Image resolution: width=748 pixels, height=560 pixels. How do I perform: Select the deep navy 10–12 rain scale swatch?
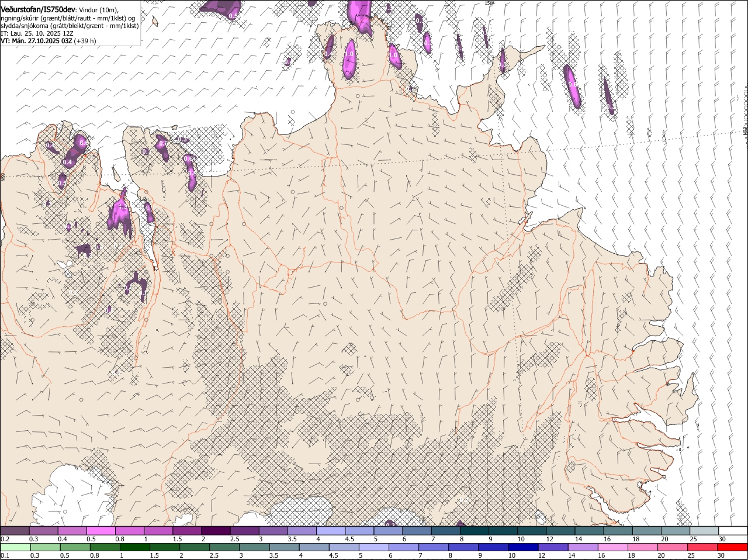523,547
